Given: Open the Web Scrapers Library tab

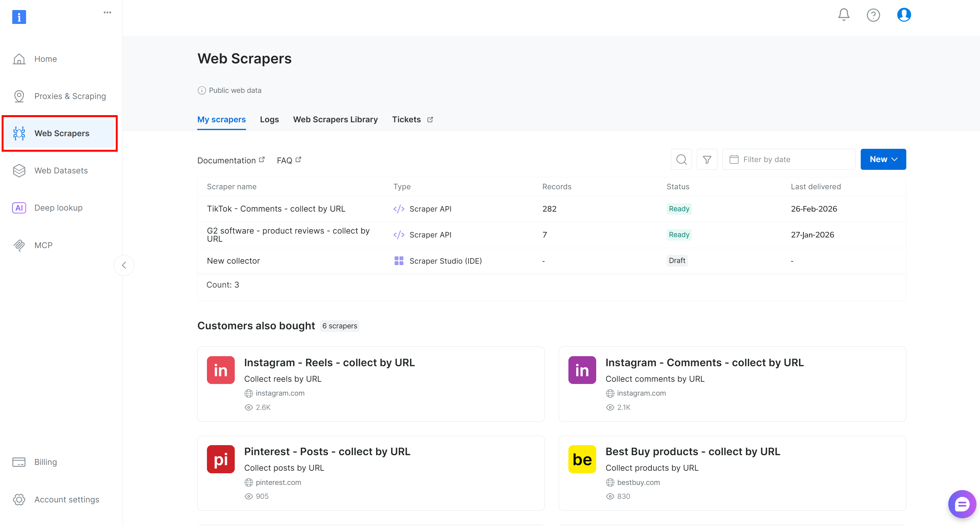Looking at the screenshot, I should (x=335, y=119).
